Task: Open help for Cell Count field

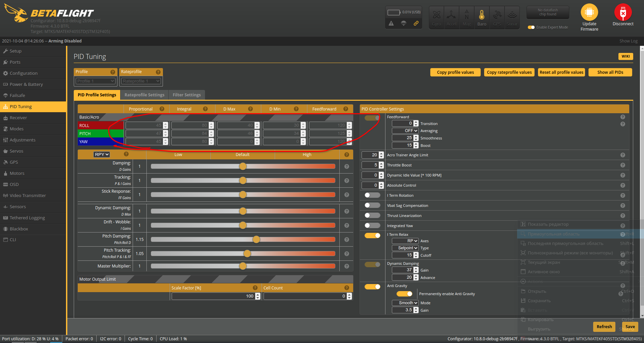Action: [x=347, y=288]
